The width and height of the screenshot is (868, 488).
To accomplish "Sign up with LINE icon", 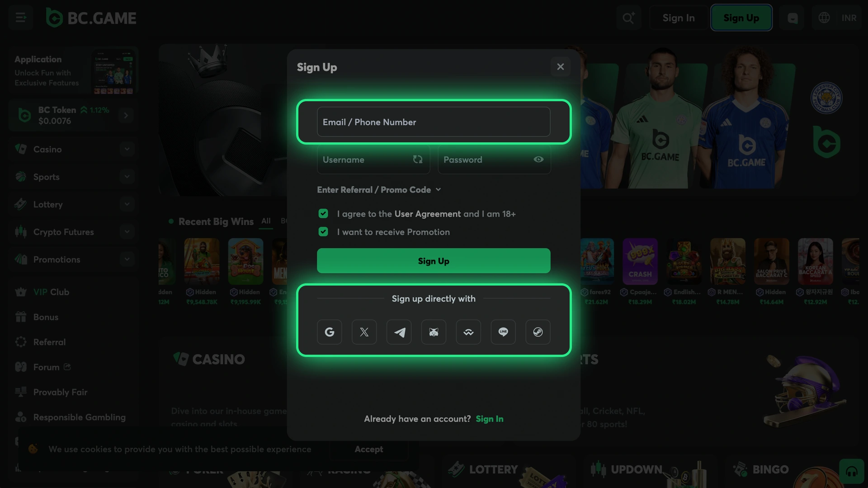I will point(503,332).
